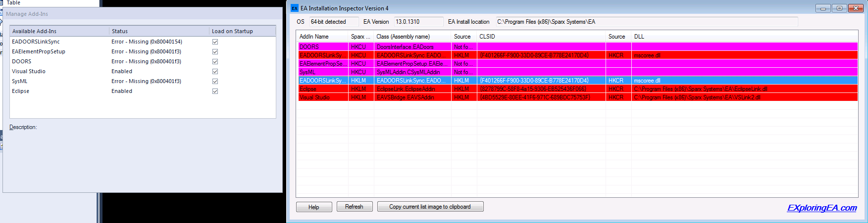Click Enabled status of Eclipse
Image resolution: width=868 pixels, height=223 pixels.
122,91
